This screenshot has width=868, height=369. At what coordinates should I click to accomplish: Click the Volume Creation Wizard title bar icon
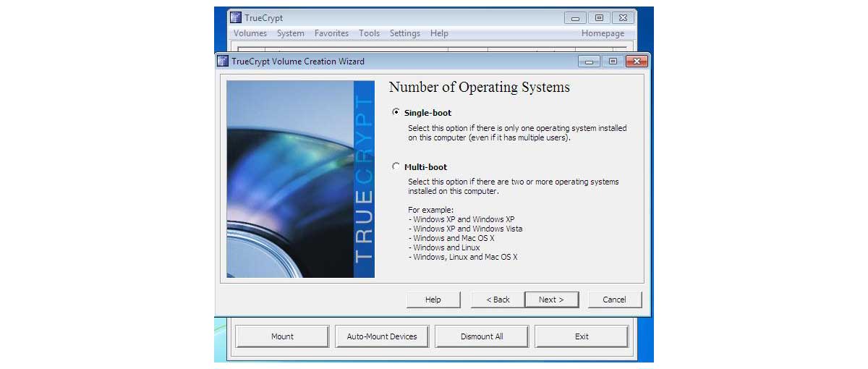click(223, 61)
